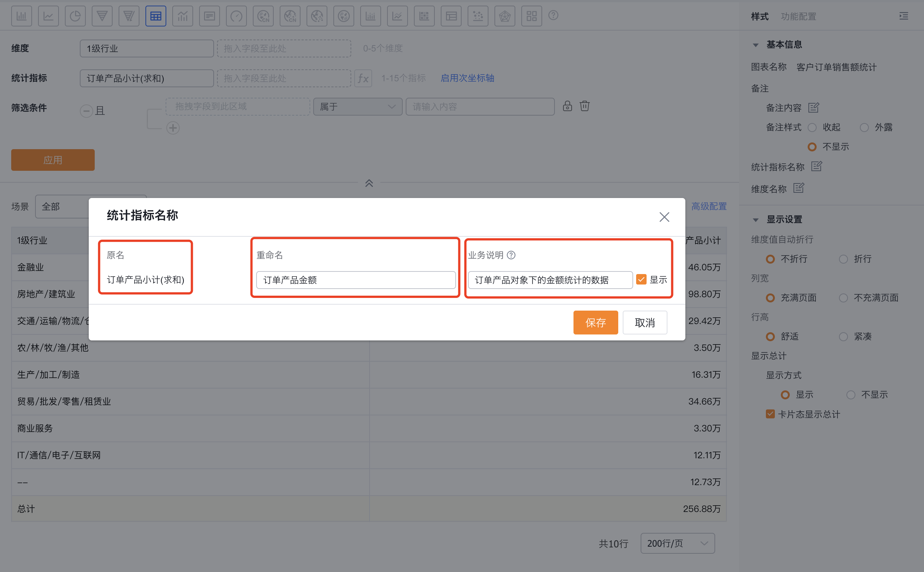Select the line chart type icon
The width and height of the screenshot is (924, 572).
(x=48, y=16)
